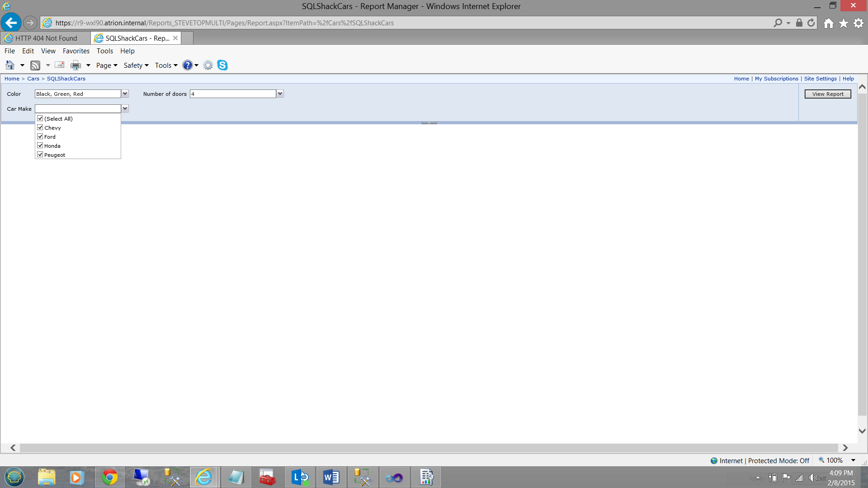
Task: Expand the Color parameter dropdown
Action: click(125, 94)
